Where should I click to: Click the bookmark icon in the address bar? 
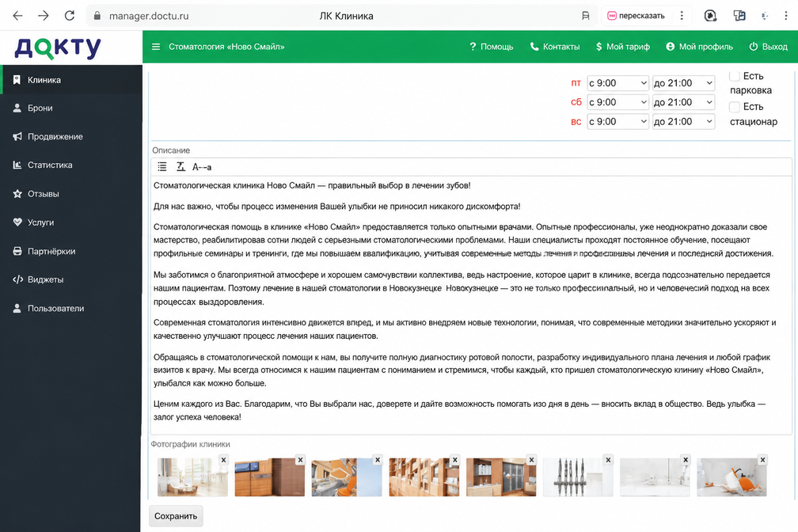point(586,16)
